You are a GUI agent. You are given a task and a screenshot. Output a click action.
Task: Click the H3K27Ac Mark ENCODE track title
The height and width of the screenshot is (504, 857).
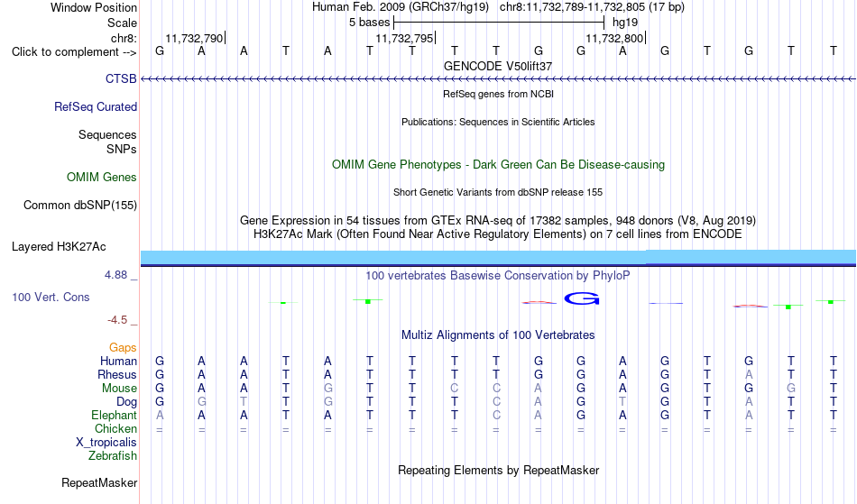(498, 234)
